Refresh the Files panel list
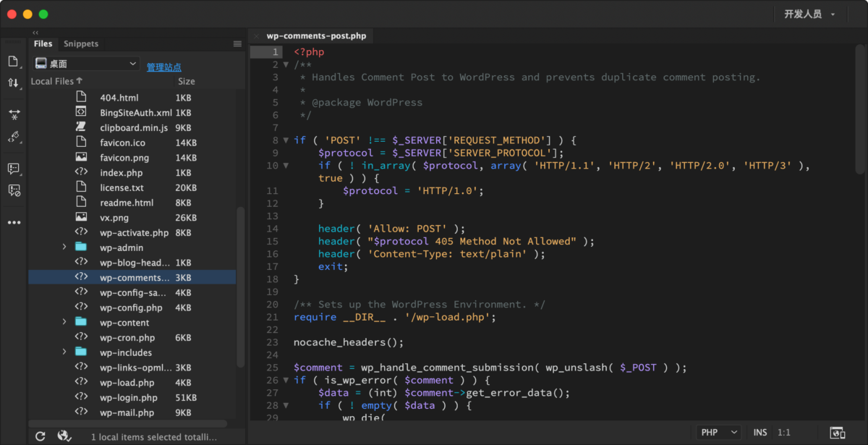 [x=41, y=436]
